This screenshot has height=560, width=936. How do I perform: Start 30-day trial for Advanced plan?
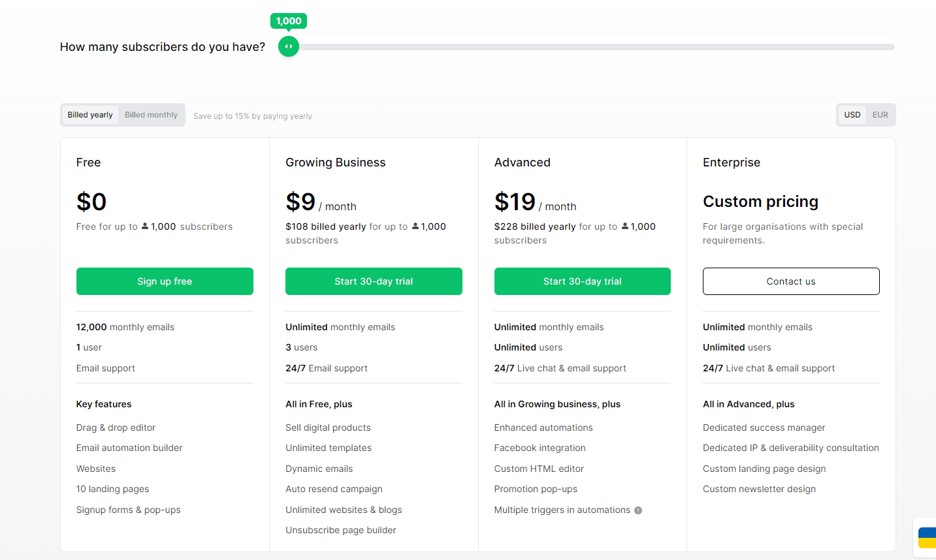(582, 281)
